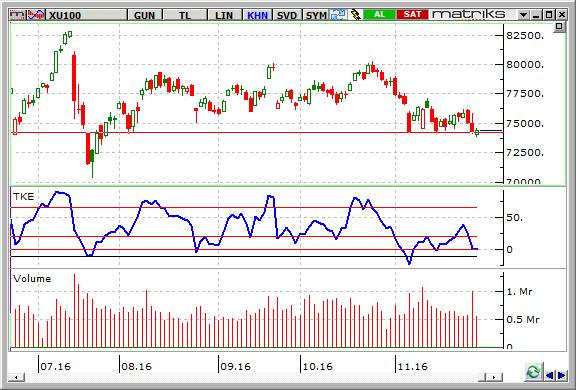Click the blue KHN button
Image resolution: width=576 pixels, height=390 pixels.
click(x=257, y=15)
